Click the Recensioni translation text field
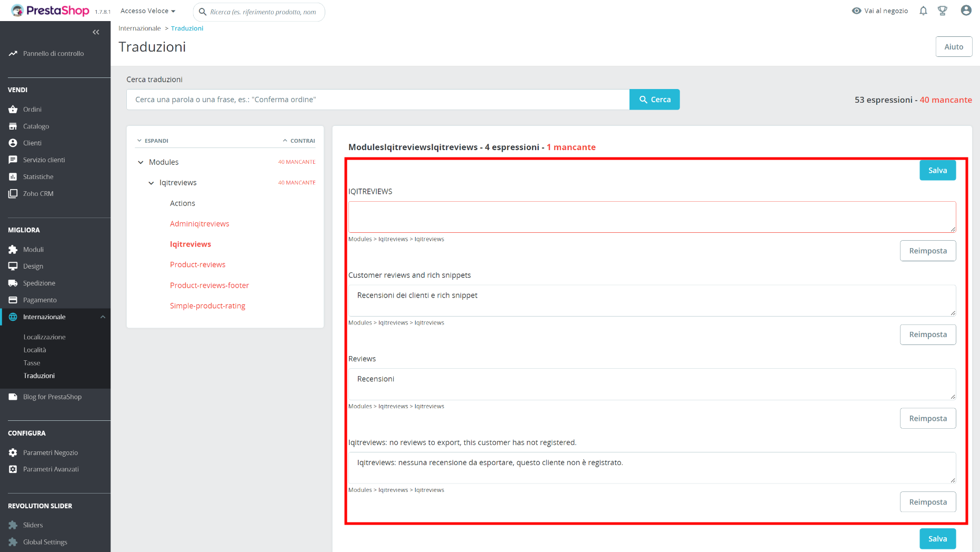980x552 pixels. [x=652, y=384]
